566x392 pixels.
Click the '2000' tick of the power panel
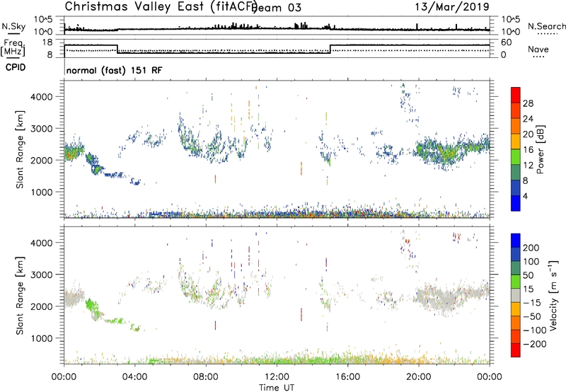tap(42, 160)
